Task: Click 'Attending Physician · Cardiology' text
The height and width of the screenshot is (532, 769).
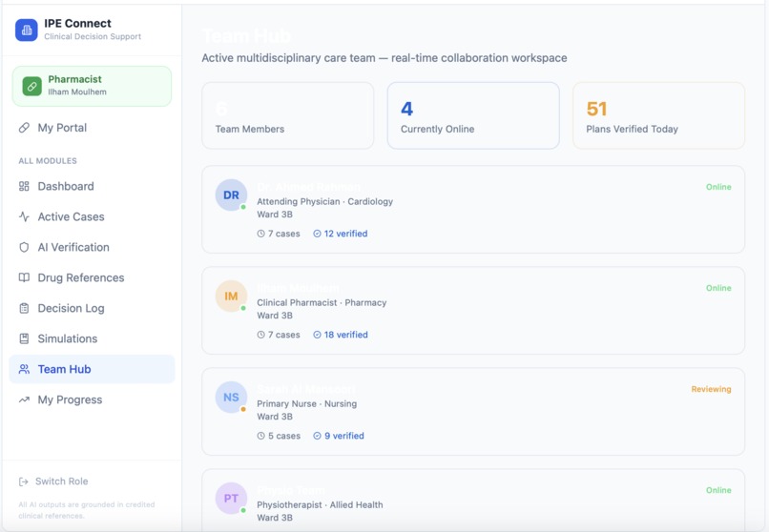Action: click(324, 201)
